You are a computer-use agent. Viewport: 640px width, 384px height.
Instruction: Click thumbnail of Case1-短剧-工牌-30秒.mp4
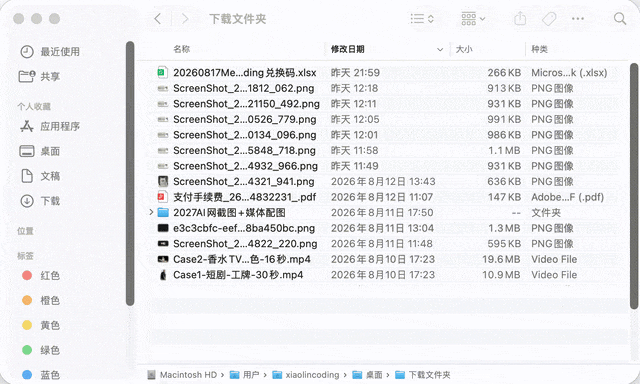pos(163,275)
